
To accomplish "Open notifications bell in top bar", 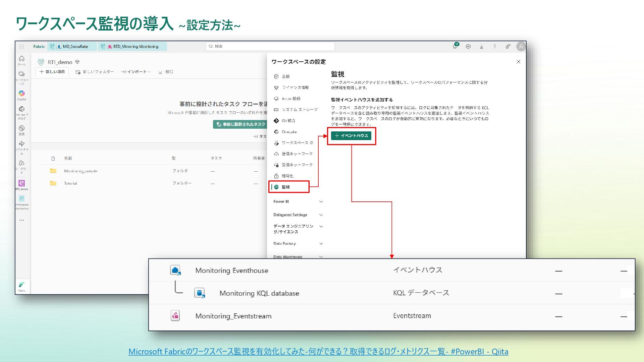I will (x=455, y=47).
